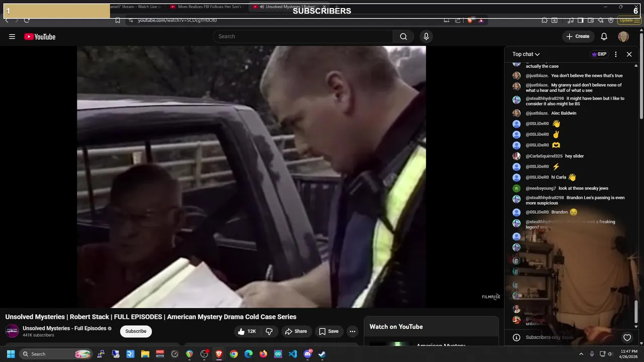This screenshot has height=362, width=644.
Task: Like the video with 12K thumbs up
Action: tap(247, 331)
